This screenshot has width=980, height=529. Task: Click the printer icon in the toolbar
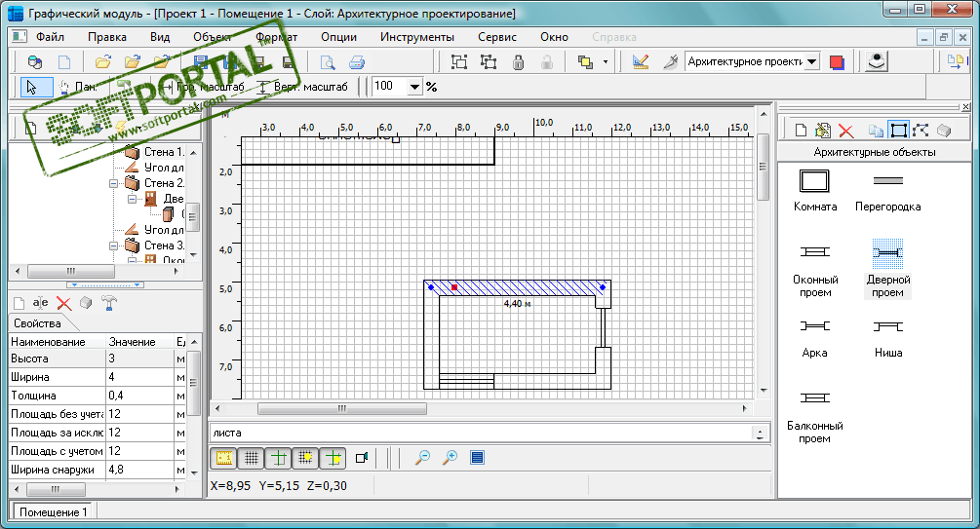tap(356, 61)
